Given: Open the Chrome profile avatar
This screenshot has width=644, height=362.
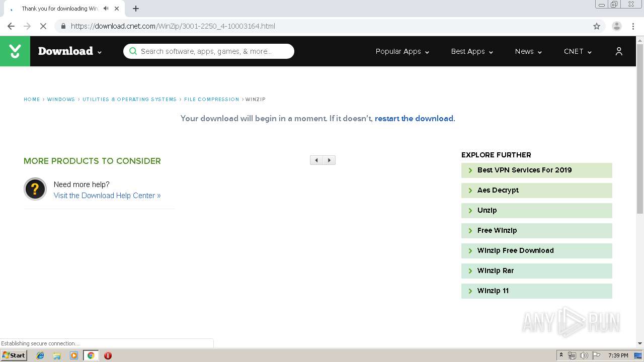Looking at the screenshot, I should [617, 26].
